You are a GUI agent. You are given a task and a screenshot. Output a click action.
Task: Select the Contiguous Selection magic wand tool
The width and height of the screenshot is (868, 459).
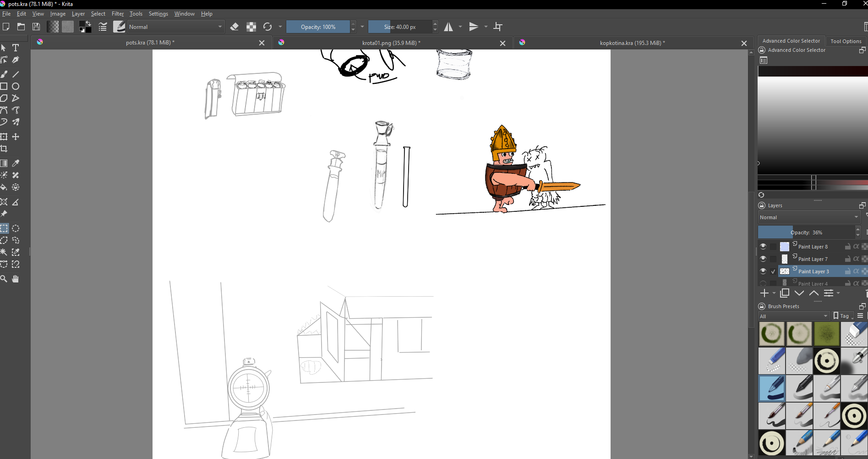click(4, 252)
